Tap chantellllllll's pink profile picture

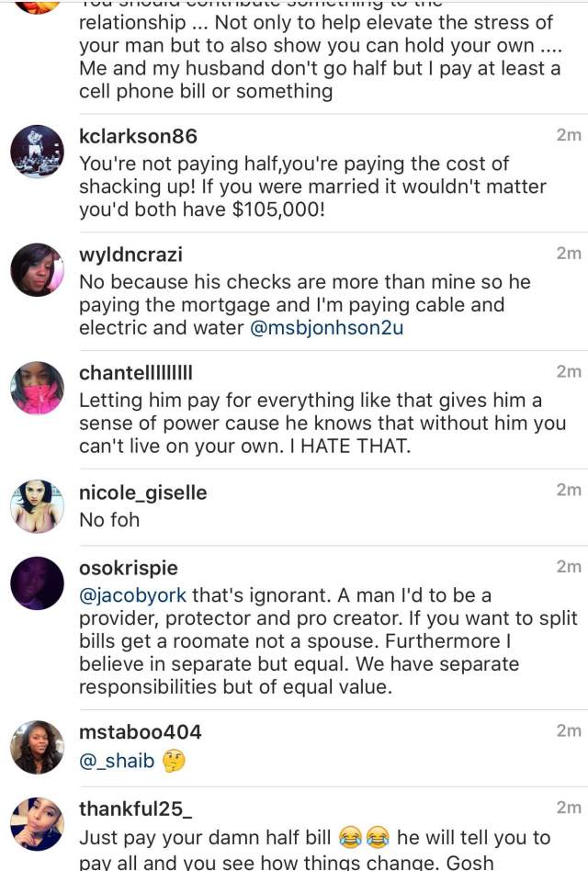click(x=37, y=389)
